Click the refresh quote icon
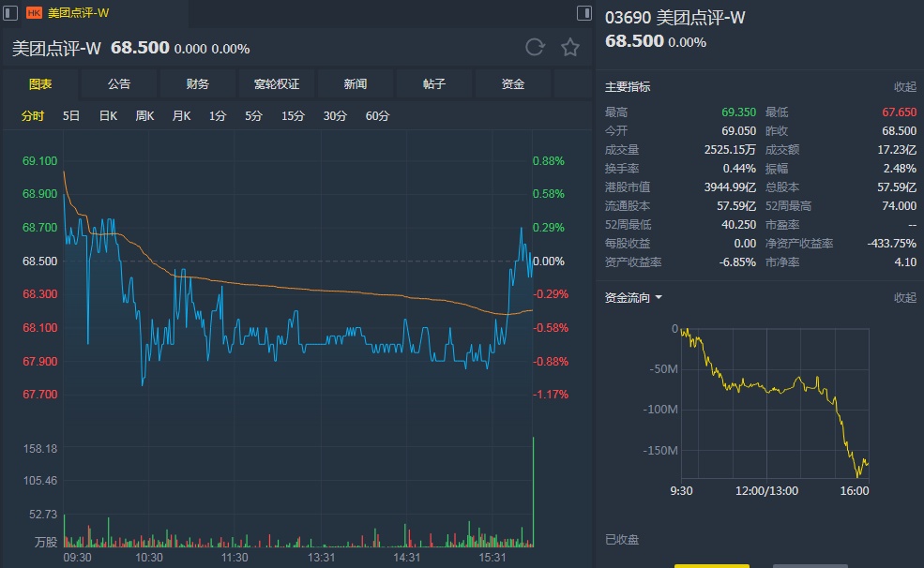This screenshot has height=568, width=924. pos(535,47)
